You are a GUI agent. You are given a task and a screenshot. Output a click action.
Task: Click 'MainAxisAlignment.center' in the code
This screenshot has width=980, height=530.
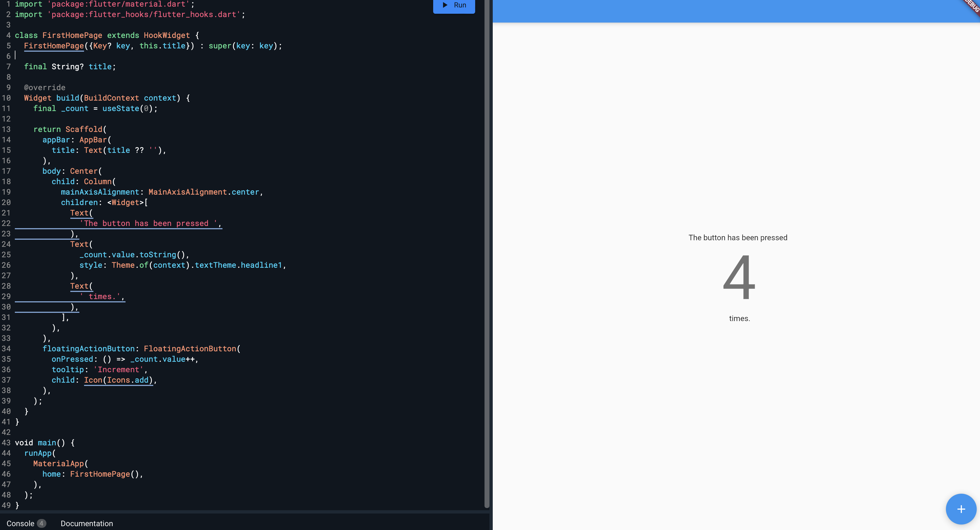204,192
